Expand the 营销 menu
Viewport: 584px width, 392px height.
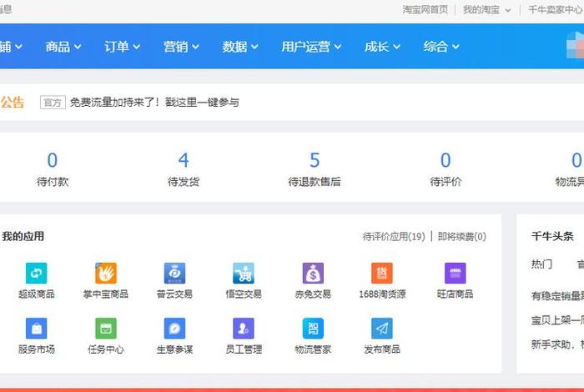(x=181, y=47)
